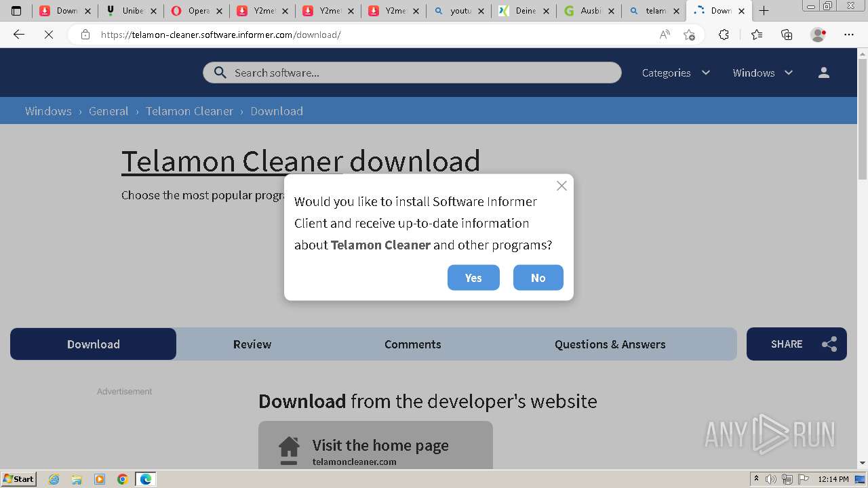Image resolution: width=868 pixels, height=488 pixels.
Task: Open a new browser tab
Action: pos(764,11)
